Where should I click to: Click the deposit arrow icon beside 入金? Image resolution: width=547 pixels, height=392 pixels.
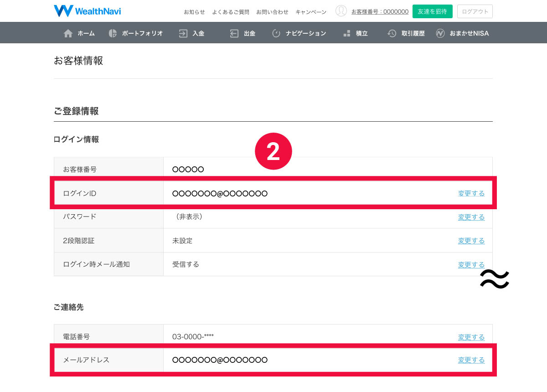coord(183,33)
